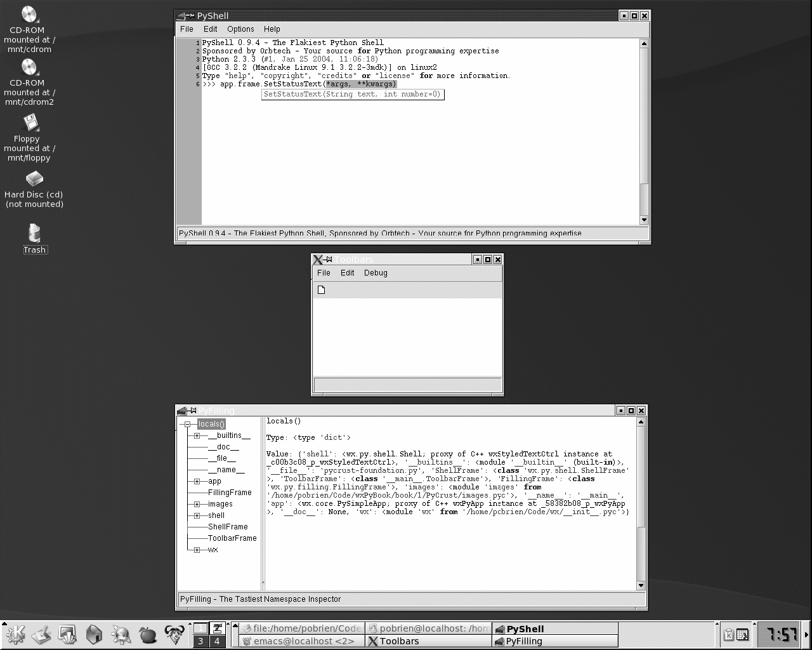812x650 pixels.
Task: Switch to virtual desktop 1
Action: click(200, 628)
